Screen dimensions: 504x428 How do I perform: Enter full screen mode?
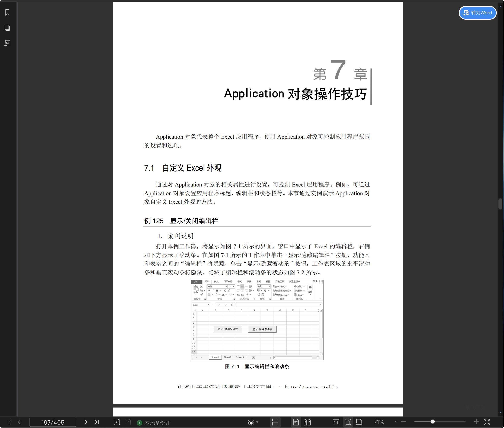point(487,422)
